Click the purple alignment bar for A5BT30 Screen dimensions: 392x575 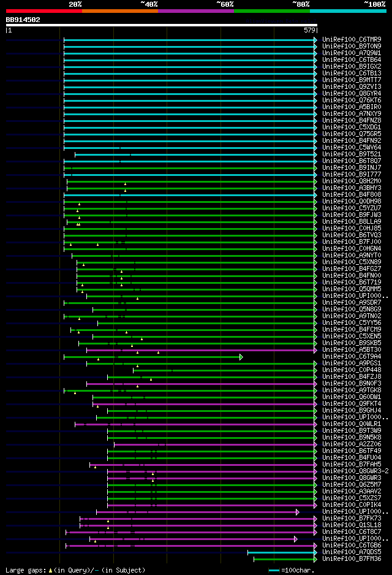(x=202, y=350)
